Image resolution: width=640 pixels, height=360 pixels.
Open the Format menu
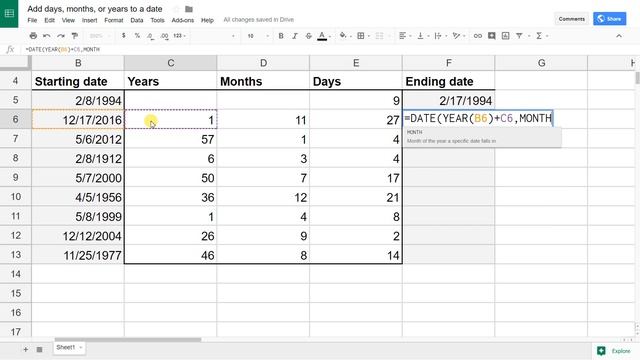[x=113, y=20]
